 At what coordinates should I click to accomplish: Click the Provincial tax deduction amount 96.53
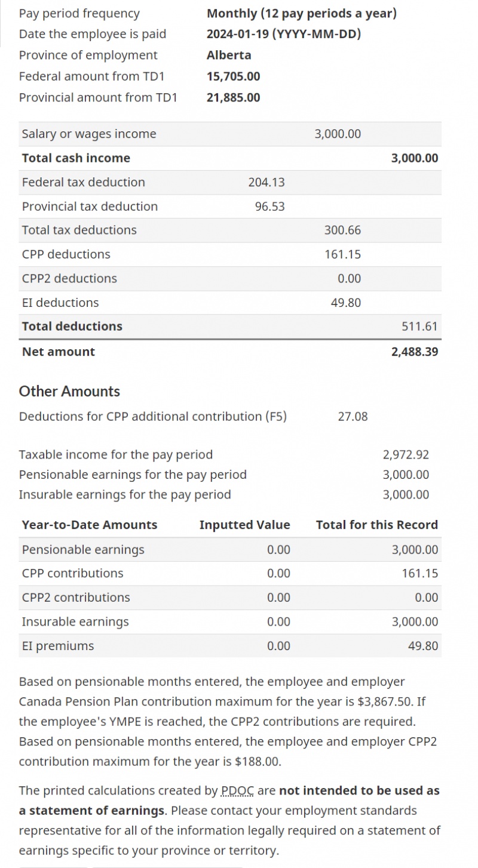coord(269,207)
